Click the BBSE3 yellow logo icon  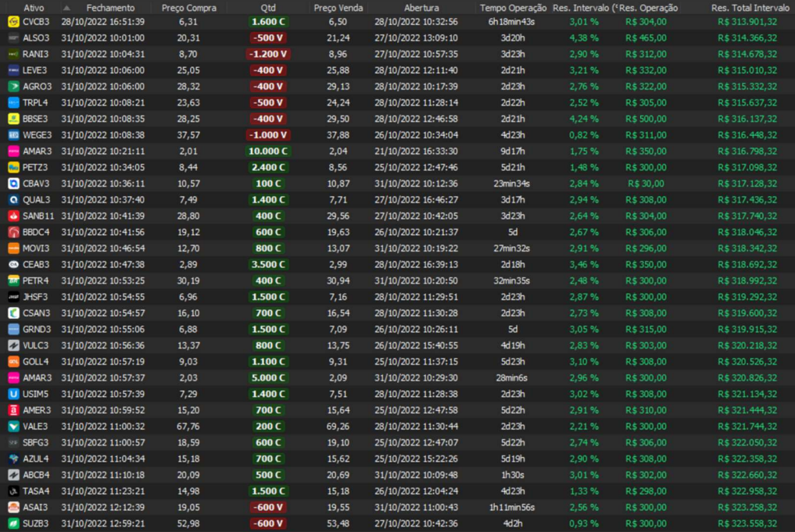[13, 119]
